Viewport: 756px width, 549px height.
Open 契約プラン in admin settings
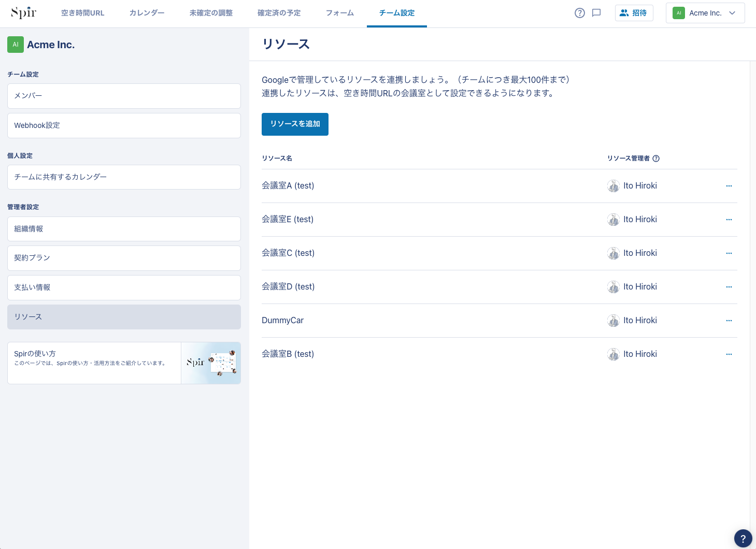click(x=124, y=258)
